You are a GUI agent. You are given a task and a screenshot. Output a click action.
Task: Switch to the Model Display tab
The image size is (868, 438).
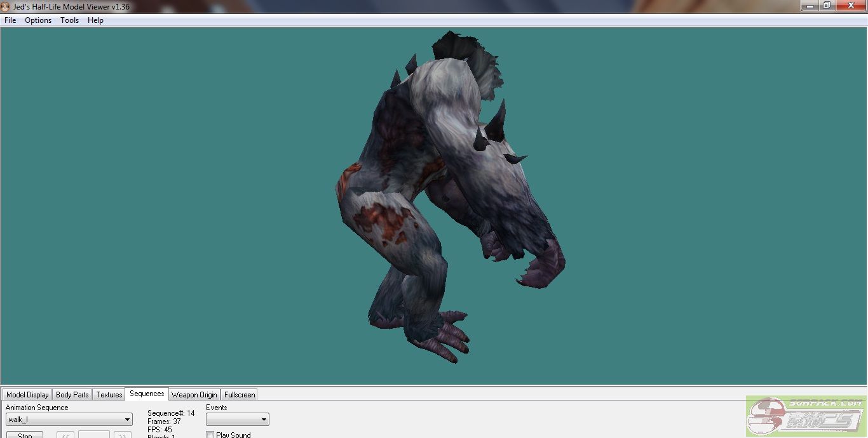27,395
